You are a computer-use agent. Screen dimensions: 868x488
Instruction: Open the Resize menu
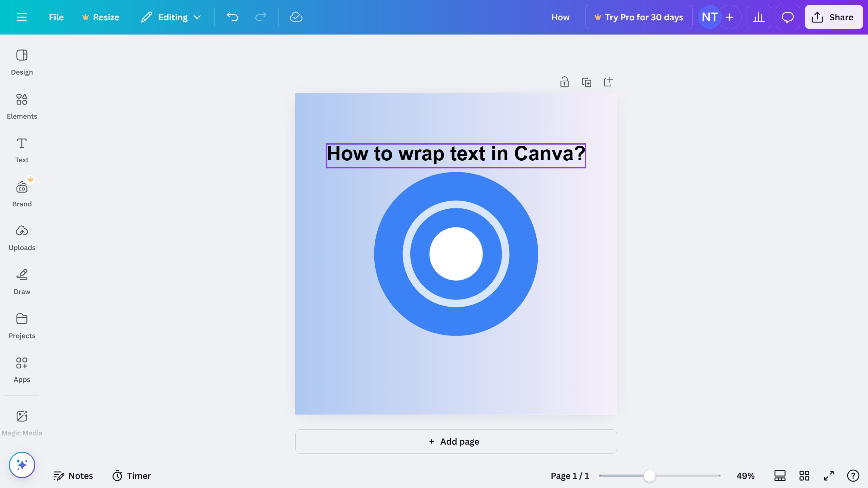[100, 17]
